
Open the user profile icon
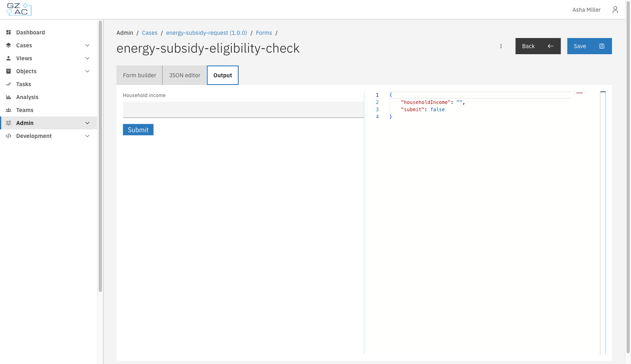615,10
